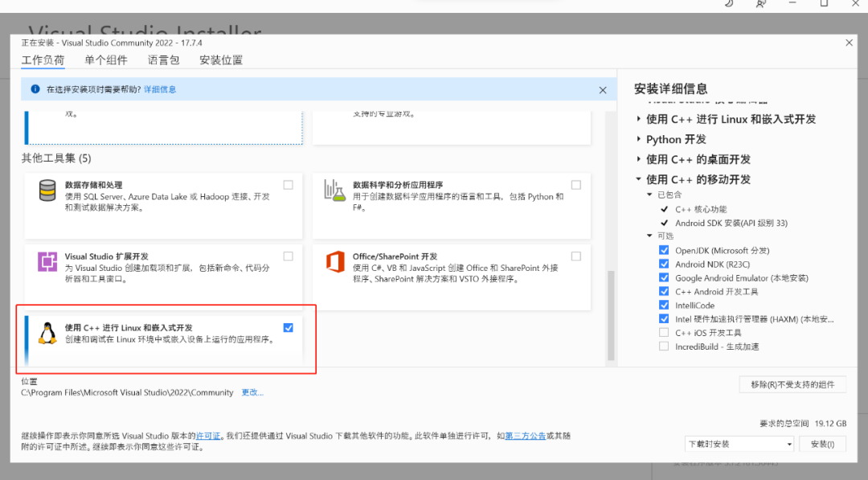The height and width of the screenshot is (480, 868).
Task: Click the flask chart icon for 数据科学和分析应用程序
Action: pos(335,191)
